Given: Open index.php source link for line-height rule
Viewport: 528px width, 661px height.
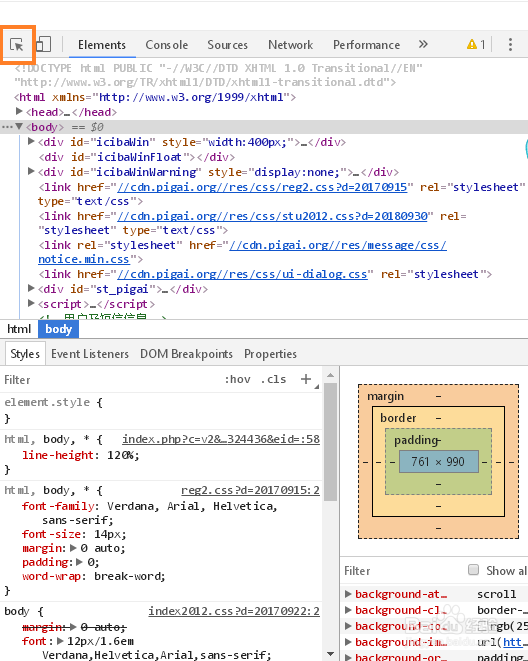Looking at the screenshot, I should [221, 439].
